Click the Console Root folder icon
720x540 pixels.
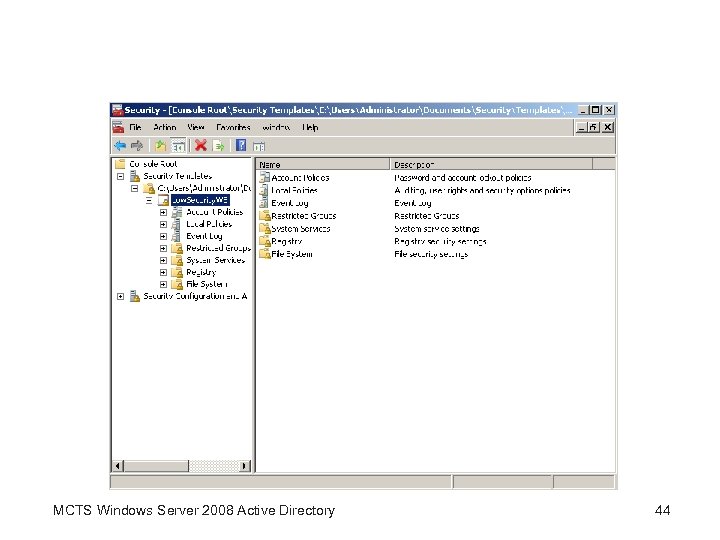pyautogui.click(x=120, y=164)
